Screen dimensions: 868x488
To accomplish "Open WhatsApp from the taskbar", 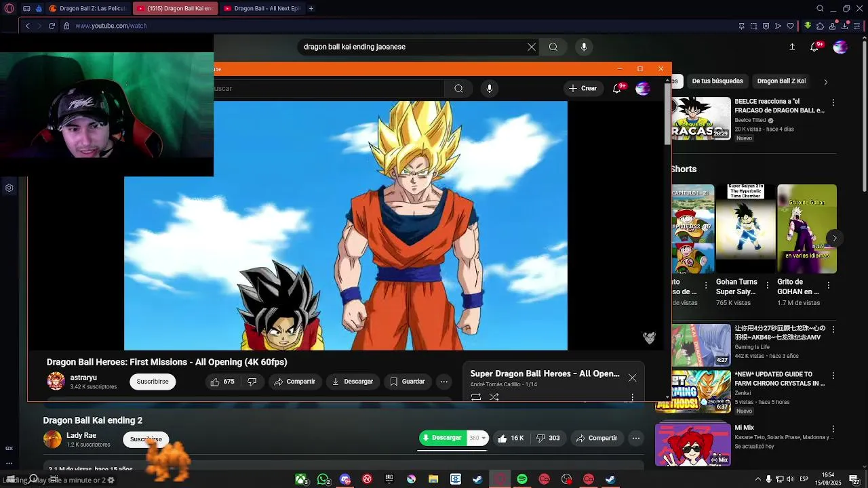I will [x=323, y=479].
